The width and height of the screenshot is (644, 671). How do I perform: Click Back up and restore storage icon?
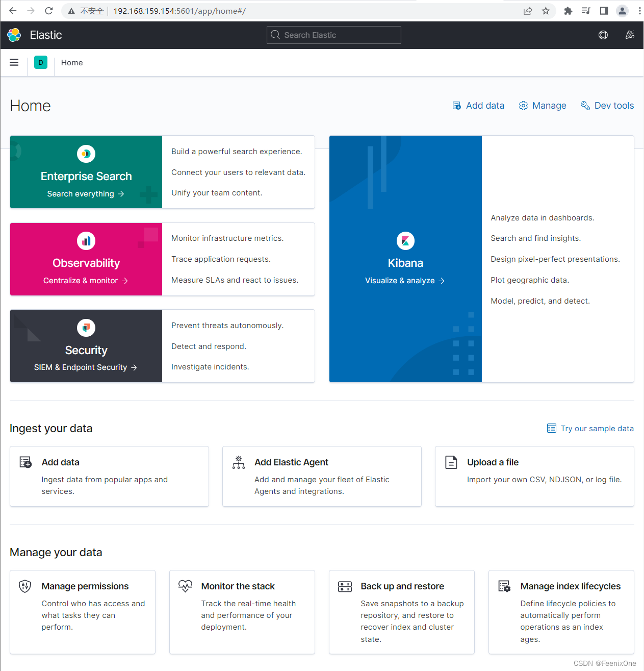point(345,587)
